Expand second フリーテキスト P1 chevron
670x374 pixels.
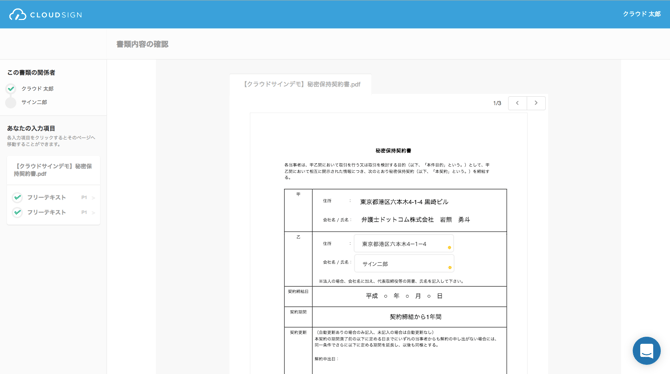point(93,212)
